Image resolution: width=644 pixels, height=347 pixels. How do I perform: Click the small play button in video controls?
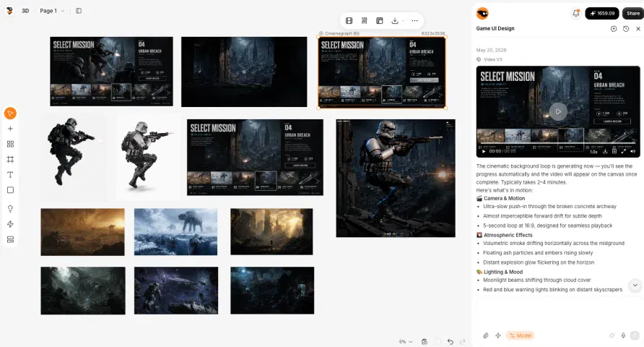pyautogui.click(x=484, y=151)
